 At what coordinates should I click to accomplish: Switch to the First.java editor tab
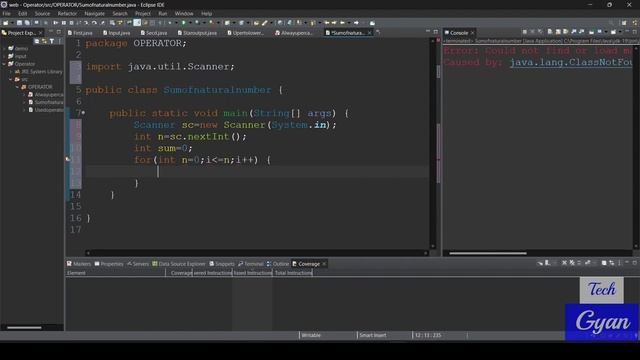(80, 33)
